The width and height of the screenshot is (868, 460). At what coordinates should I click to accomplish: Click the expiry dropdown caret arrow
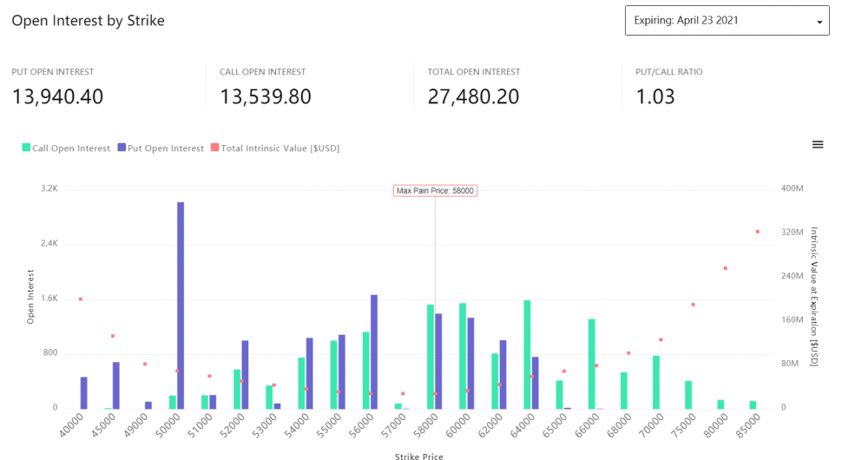pyautogui.click(x=819, y=22)
